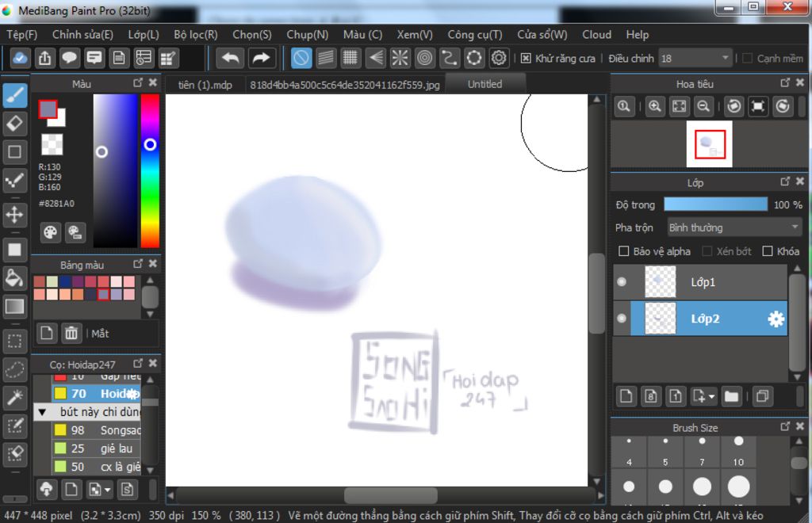This screenshot has height=523, width=812.
Task: Delete the selected palette color
Action: [x=71, y=333]
